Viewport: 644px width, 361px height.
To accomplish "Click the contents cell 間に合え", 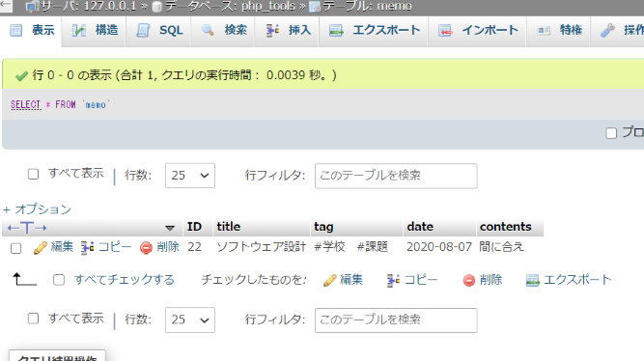I will coord(501,247).
